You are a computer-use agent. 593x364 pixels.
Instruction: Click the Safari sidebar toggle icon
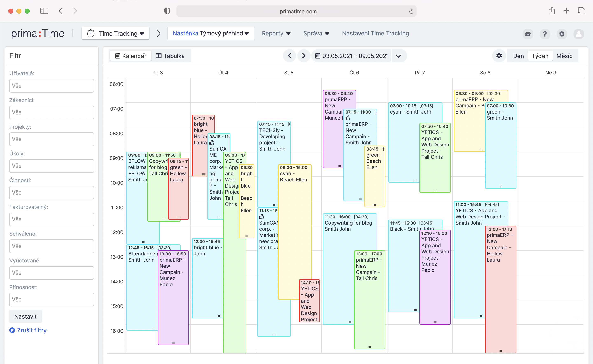click(x=44, y=11)
